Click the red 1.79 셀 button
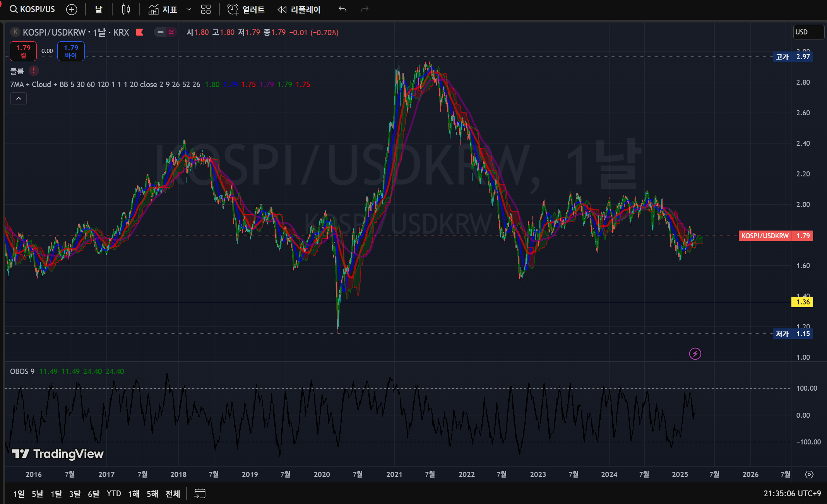827x504 pixels. (x=23, y=51)
